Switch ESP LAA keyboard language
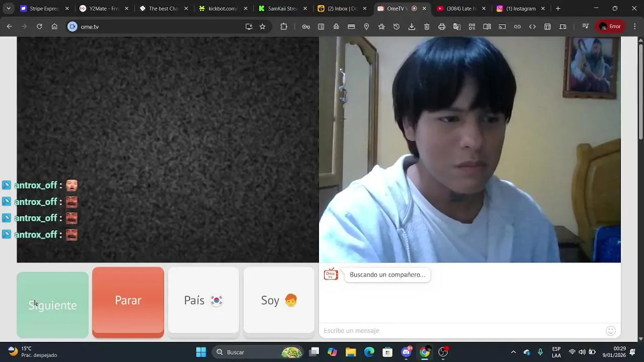The image size is (644, 362). (x=556, y=352)
